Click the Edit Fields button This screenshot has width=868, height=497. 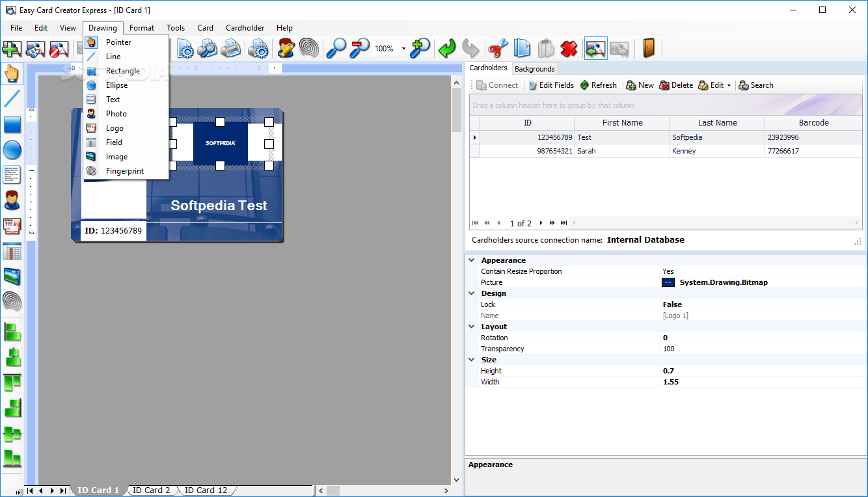[550, 85]
